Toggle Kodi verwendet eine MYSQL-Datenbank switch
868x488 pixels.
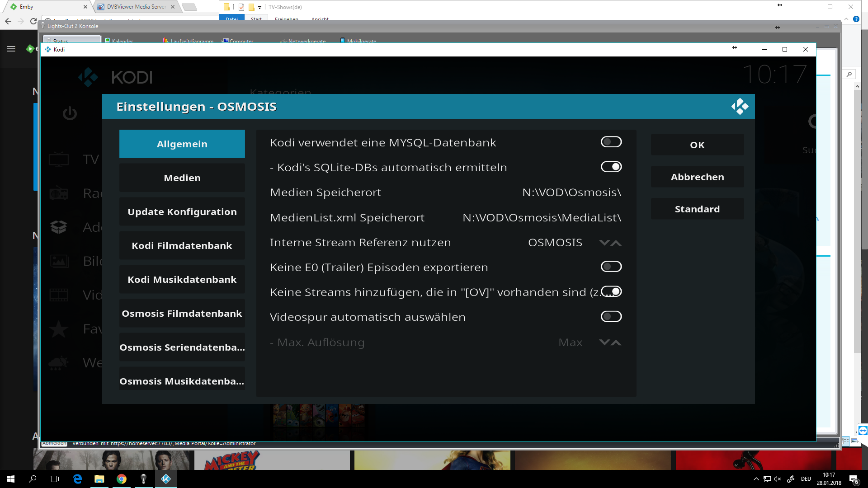pos(611,142)
